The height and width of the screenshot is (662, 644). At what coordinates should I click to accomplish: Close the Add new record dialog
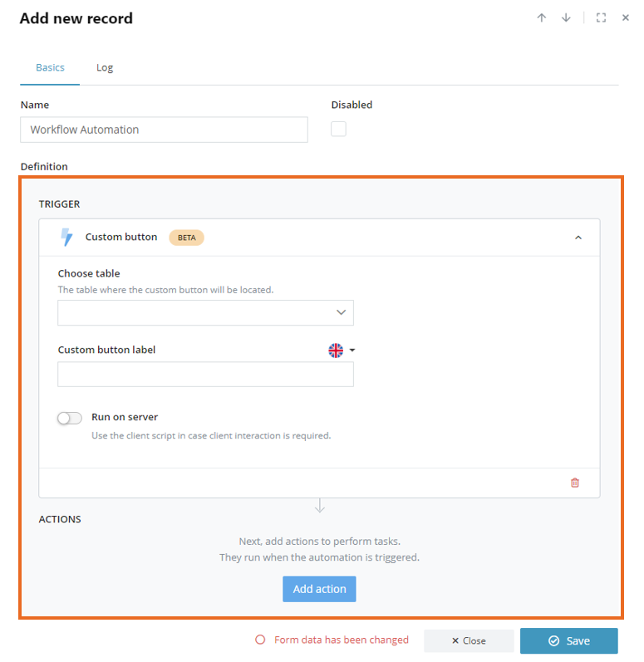pos(626,17)
